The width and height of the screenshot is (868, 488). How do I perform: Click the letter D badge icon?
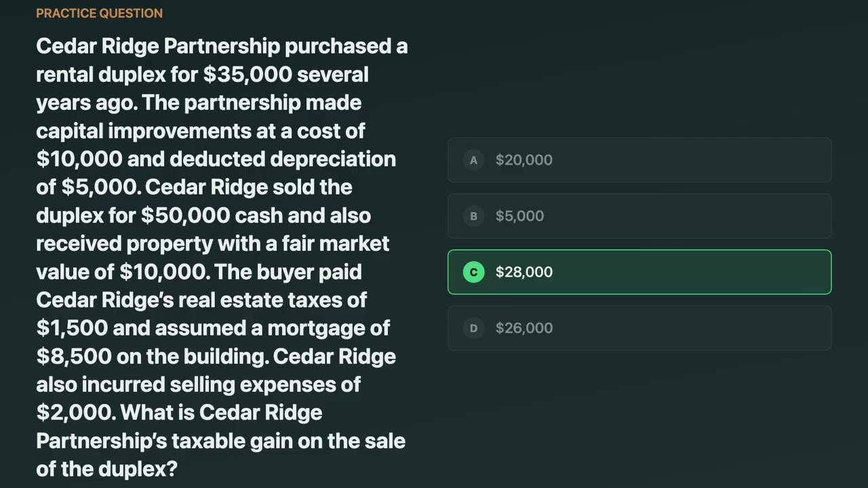point(473,328)
